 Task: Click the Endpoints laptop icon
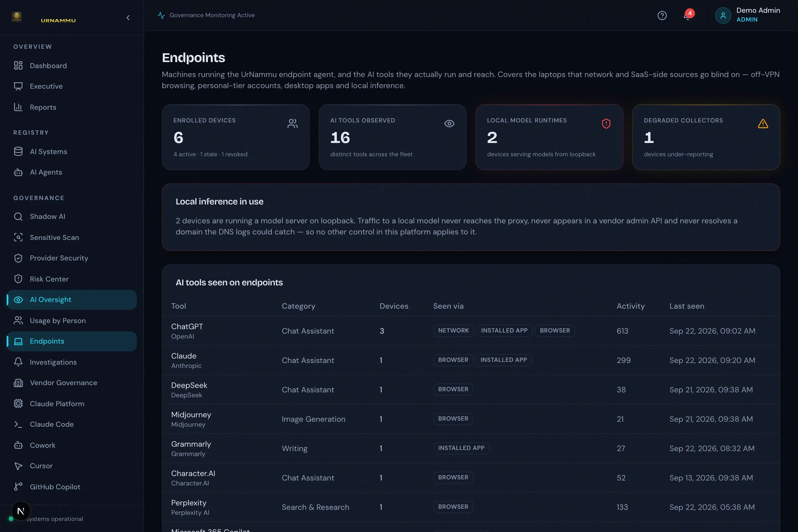click(x=18, y=341)
